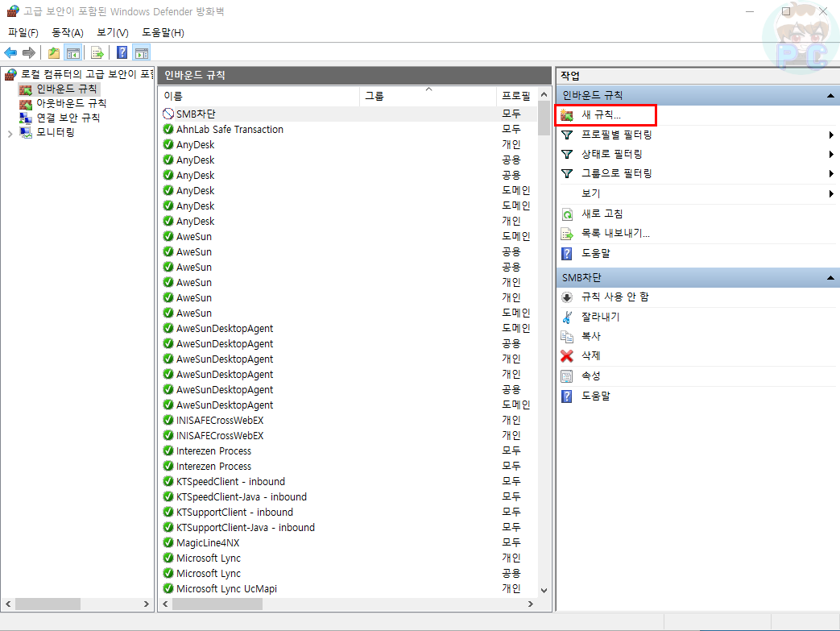Click the Back arrow toolbar icon
Image resolution: width=840 pixels, height=631 pixels.
pyautogui.click(x=10, y=52)
